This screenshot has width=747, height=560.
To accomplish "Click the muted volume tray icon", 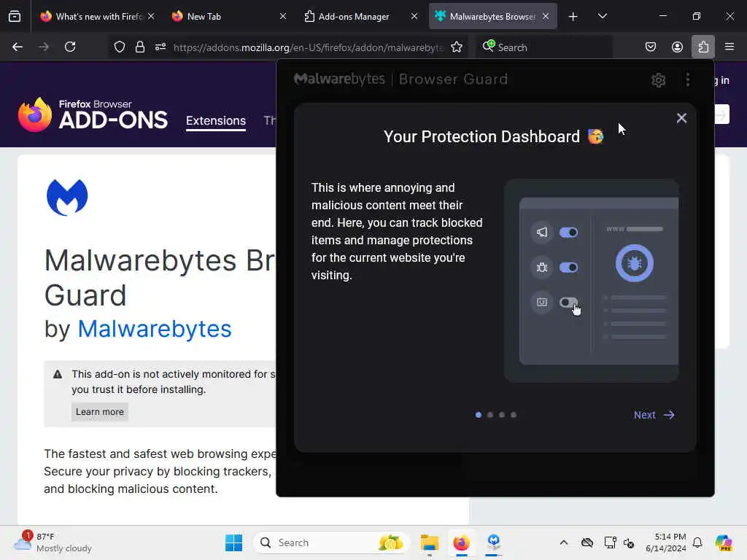I will click(629, 542).
